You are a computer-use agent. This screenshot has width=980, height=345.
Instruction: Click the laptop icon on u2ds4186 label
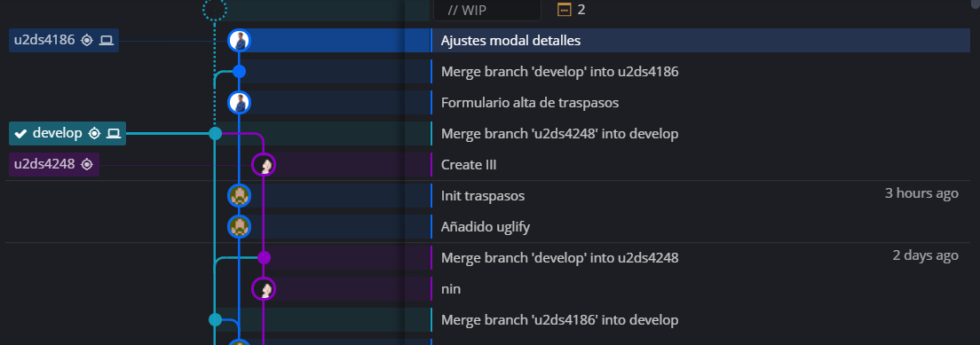107,41
